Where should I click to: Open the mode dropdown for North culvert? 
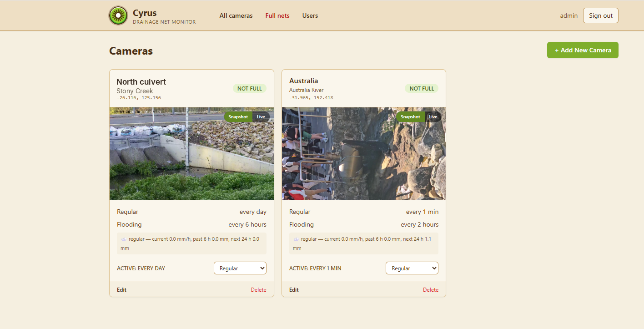point(240,268)
